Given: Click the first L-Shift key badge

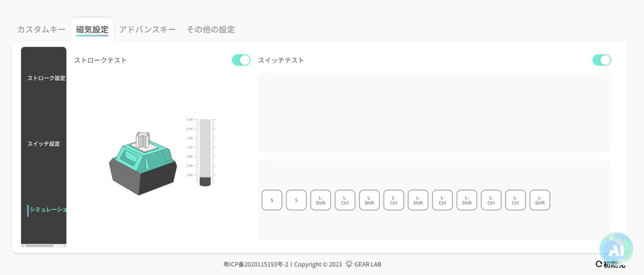Looking at the screenshot, I should (x=320, y=200).
